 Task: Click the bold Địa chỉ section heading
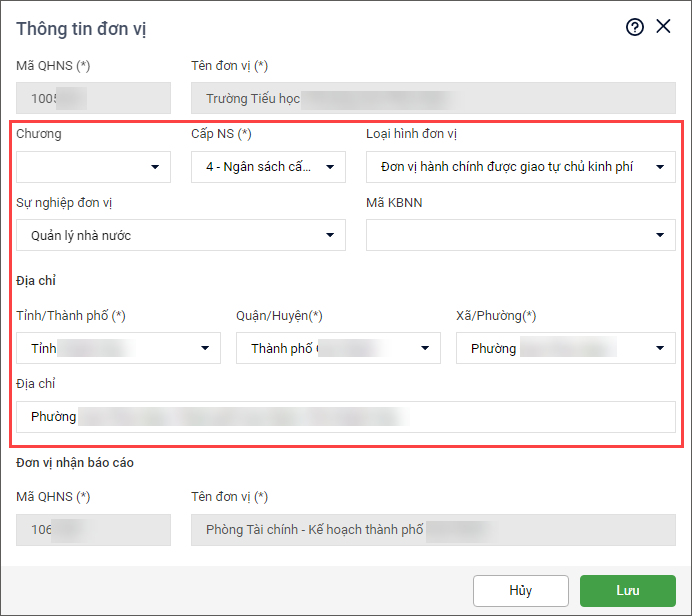36,281
